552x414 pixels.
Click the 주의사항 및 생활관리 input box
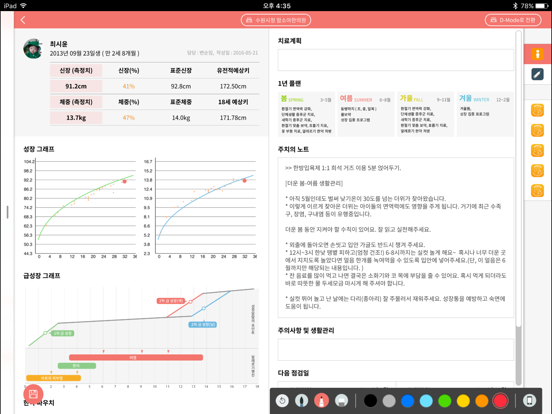tap(395, 350)
